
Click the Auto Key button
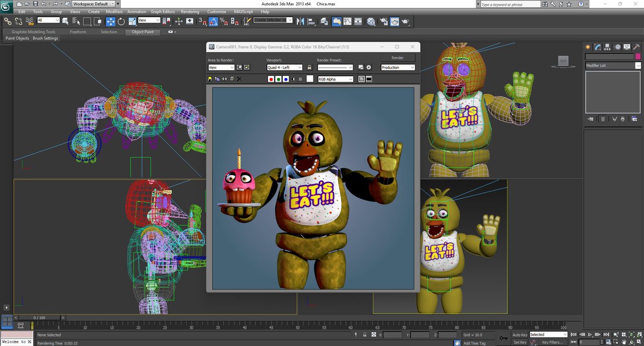pyautogui.click(x=520, y=335)
